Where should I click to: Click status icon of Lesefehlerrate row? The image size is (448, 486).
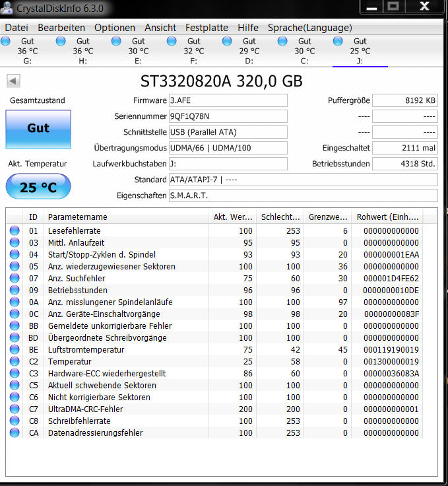coord(15,230)
